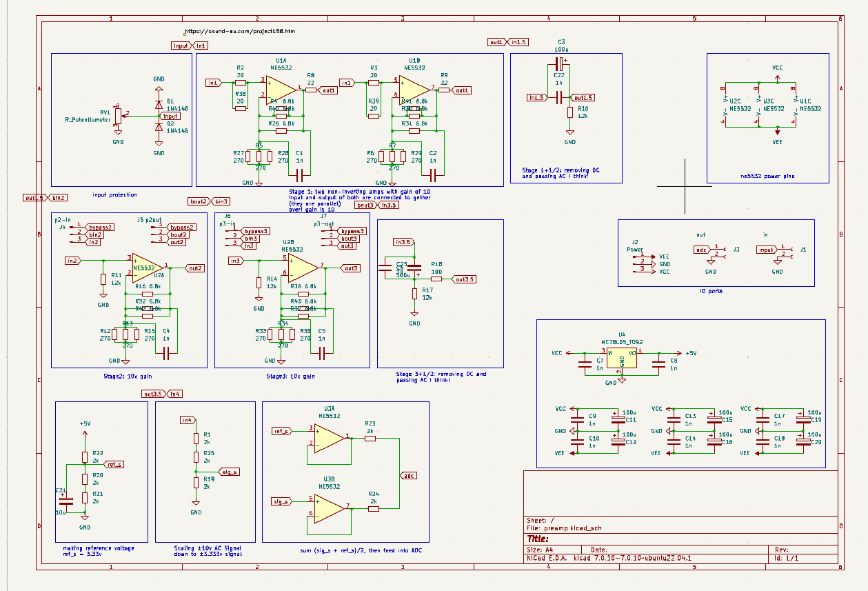Select resistor R10 12k symbol
Image resolution: width=868 pixels, height=591 pixels.
click(x=570, y=113)
